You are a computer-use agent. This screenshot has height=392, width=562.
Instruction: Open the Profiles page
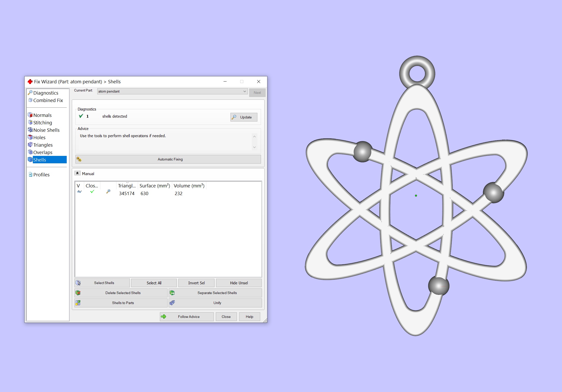[x=41, y=175]
